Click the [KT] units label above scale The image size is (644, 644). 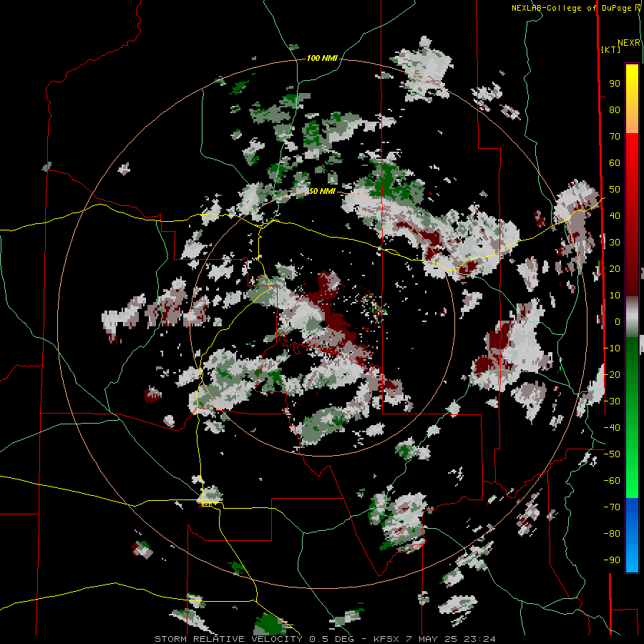[610, 49]
